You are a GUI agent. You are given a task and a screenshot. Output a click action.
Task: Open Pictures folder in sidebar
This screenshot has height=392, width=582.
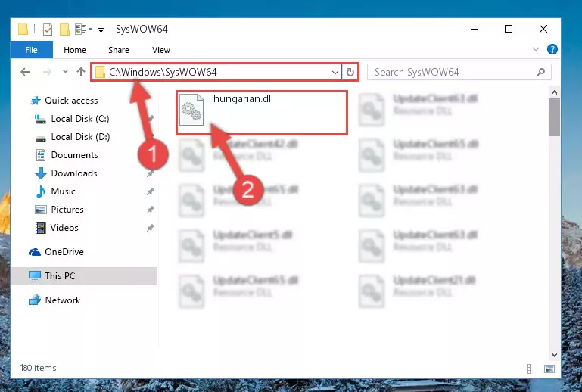click(x=67, y=210)
